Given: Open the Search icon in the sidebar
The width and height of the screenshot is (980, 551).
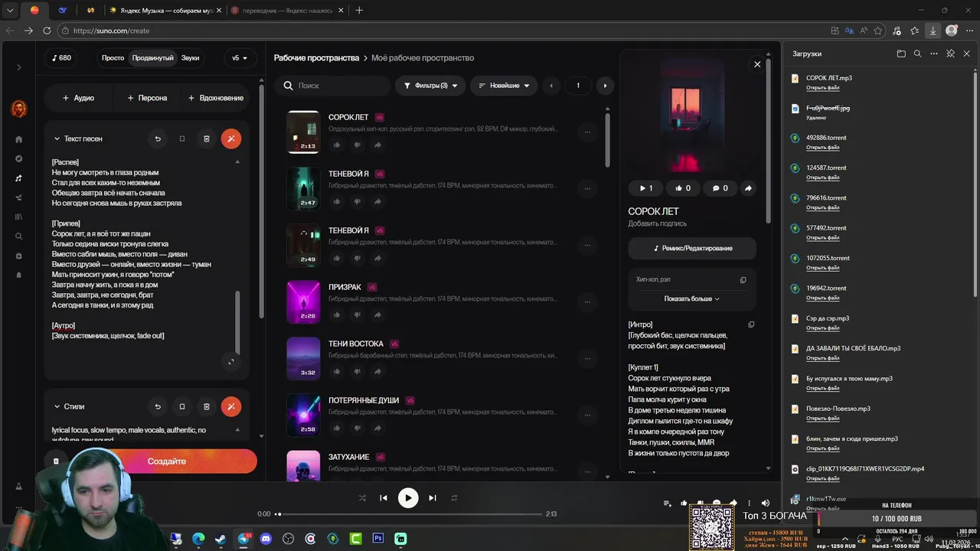Looking at the screenshot, I should (x=19, y=236).
